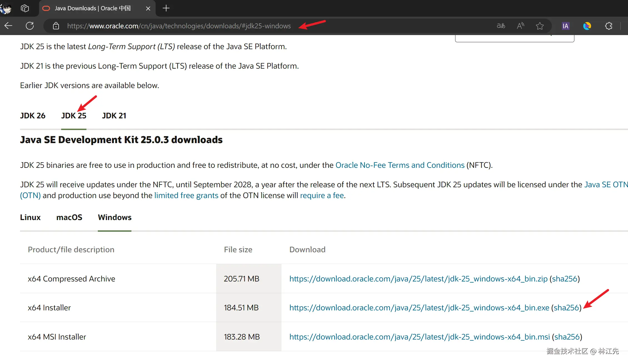Download the x64 Compressed Archive zip

[x=418, y=279]
